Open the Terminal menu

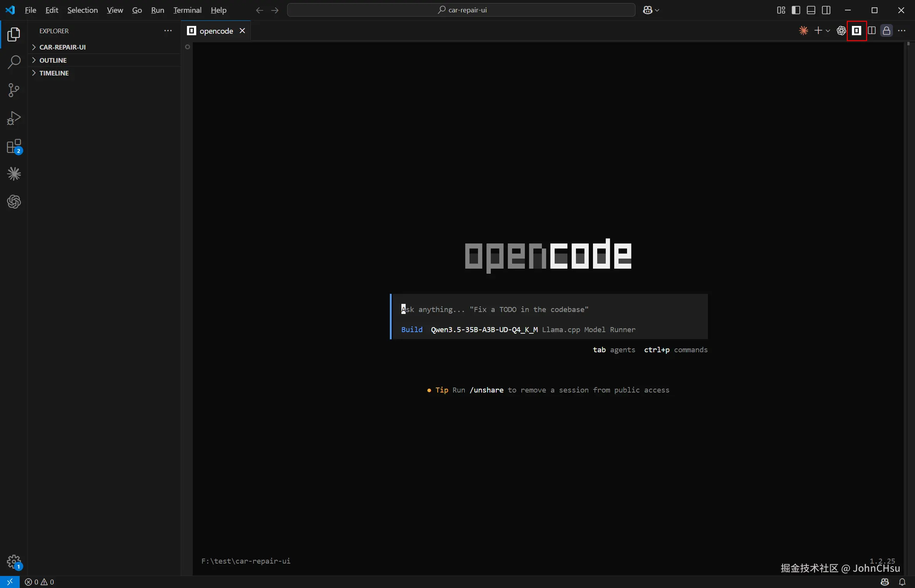coord(187,10)
